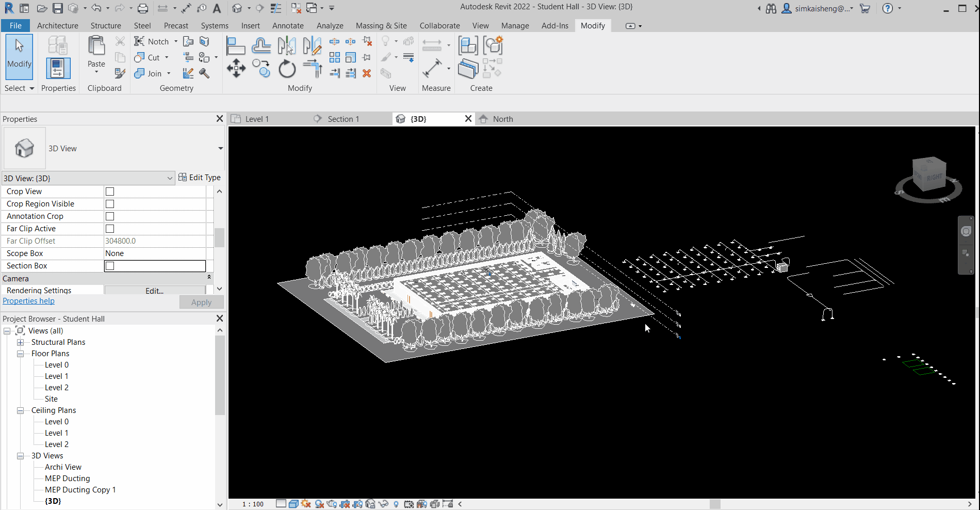Click the Visual Style icon in view control bar
This screenshot has height=510, width=980.
click(x=293, y=504)
